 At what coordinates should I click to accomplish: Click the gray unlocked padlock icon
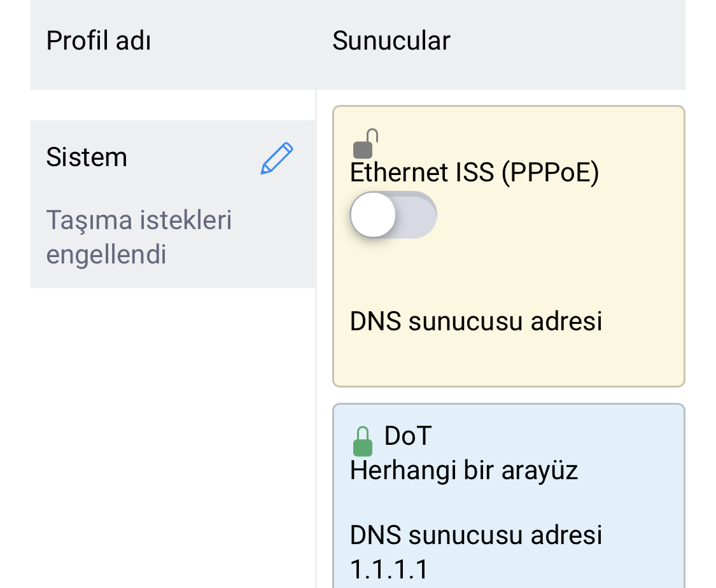(x=365, y=143)
